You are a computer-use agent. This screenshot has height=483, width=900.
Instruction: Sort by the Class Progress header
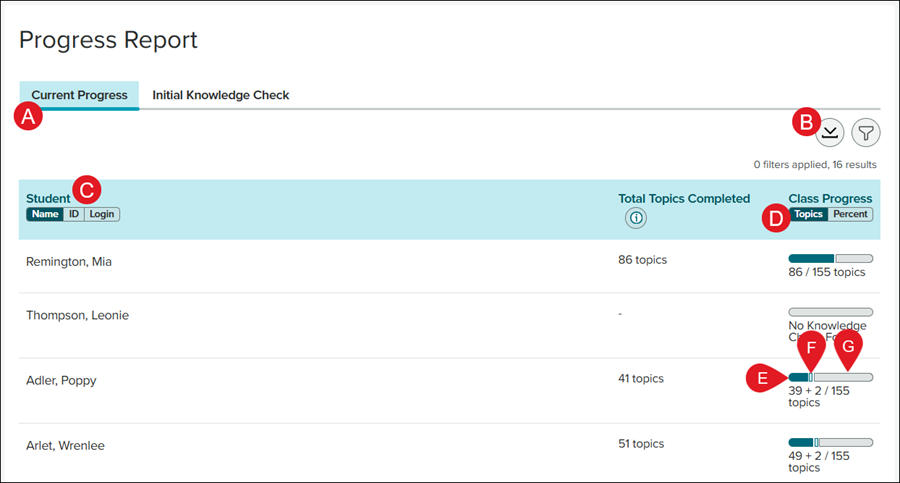click(x=830, y=199)
